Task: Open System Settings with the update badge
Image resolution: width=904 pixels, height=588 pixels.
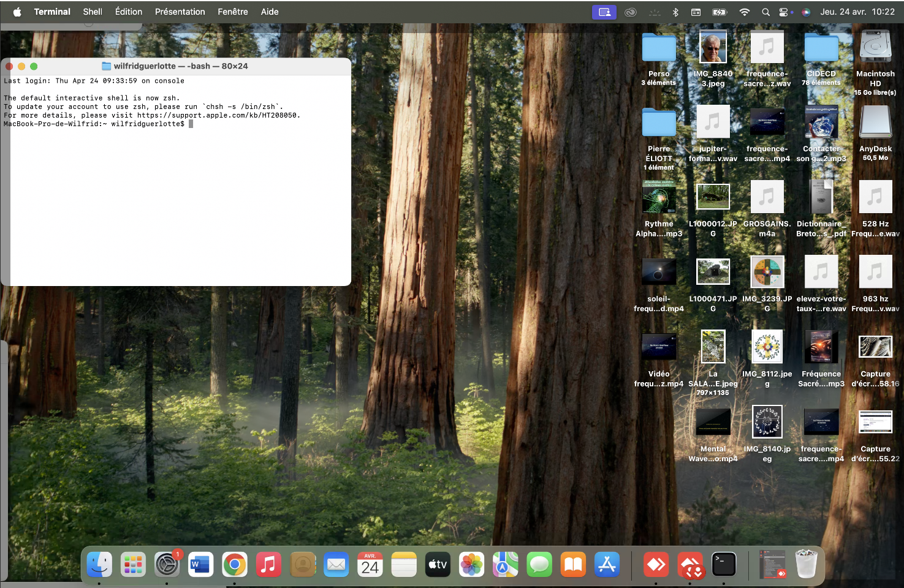Action: pyautogui.click(x=167, y=564)
